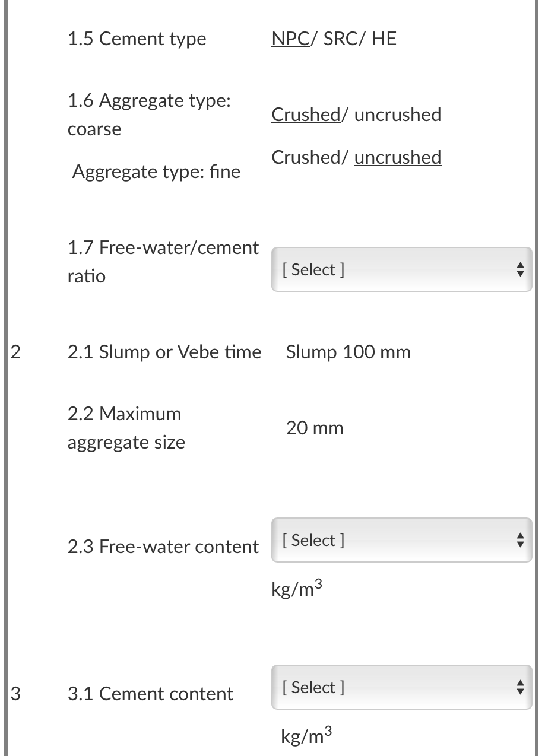Select HE as the cement type

[x=386, y=39]
